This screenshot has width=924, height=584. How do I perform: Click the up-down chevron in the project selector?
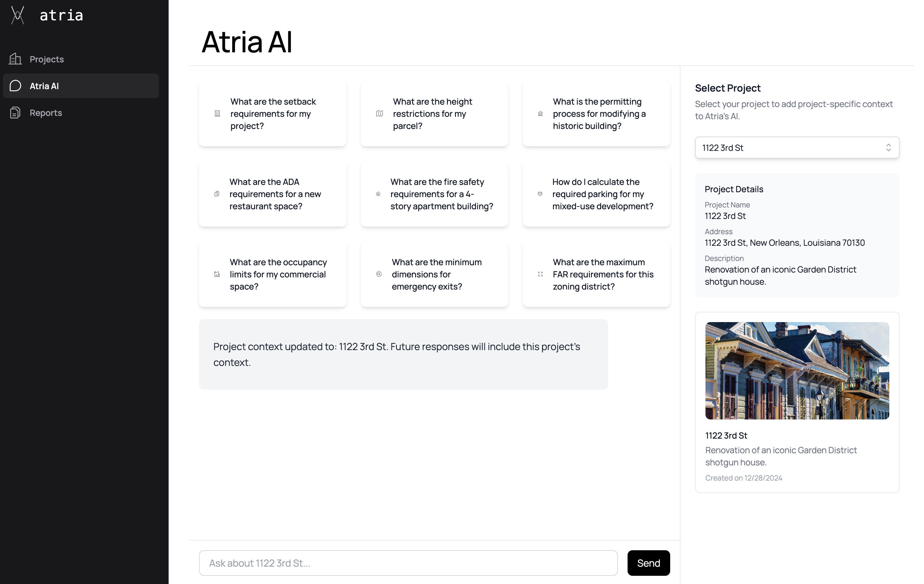tap(888, 148)
